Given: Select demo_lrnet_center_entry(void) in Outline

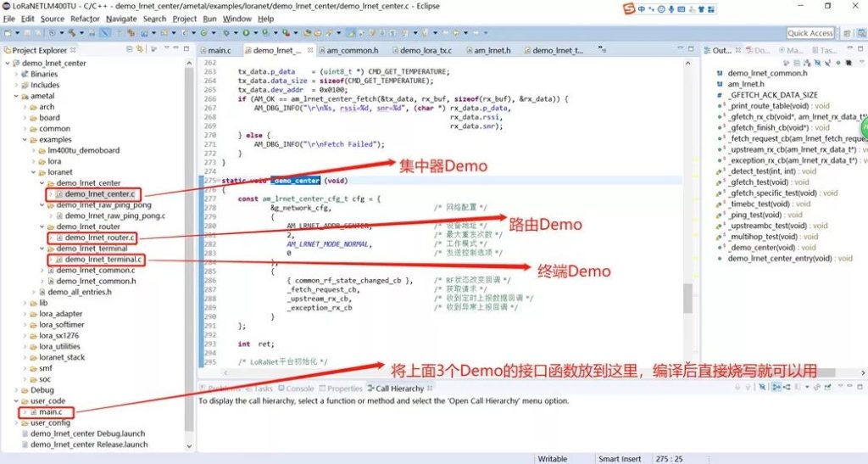Looking at the screenshot, I should click(x=790, y=259).
